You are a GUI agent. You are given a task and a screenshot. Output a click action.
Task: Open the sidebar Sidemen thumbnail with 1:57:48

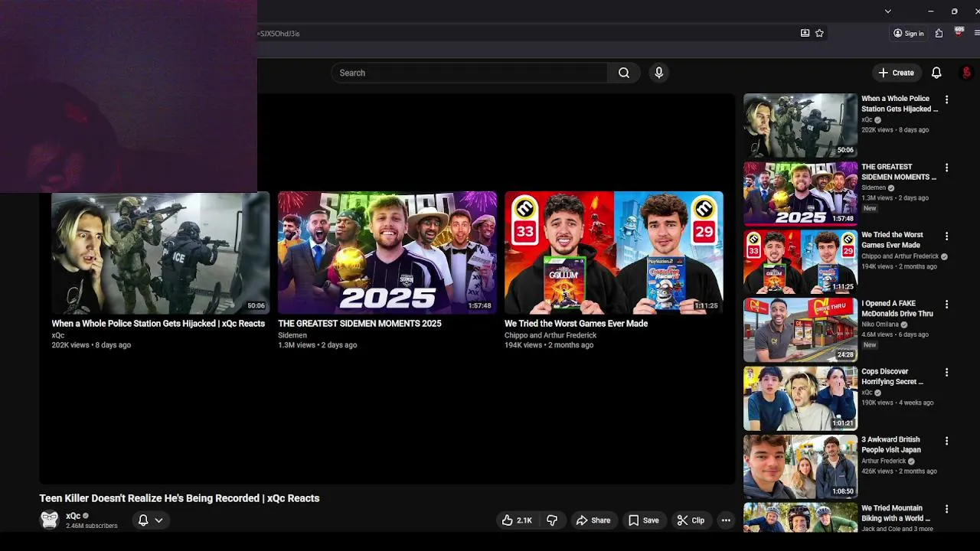point(800,194)
